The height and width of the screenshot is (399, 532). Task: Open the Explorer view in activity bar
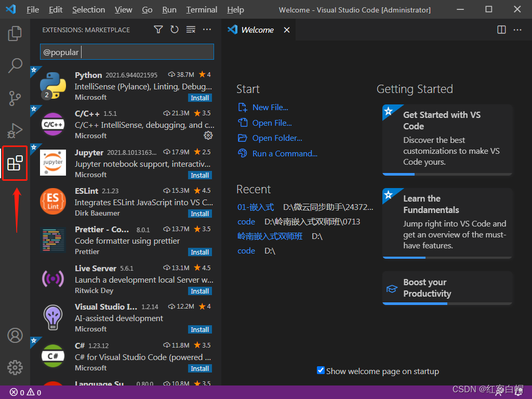(x=15, y=33)
